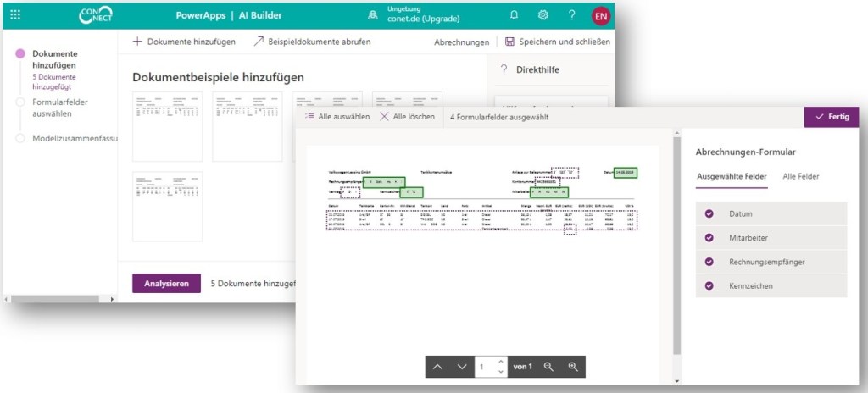Screen dimensions: 868x393
Task: Zoom in on the document preview
Action: [573, 367]
